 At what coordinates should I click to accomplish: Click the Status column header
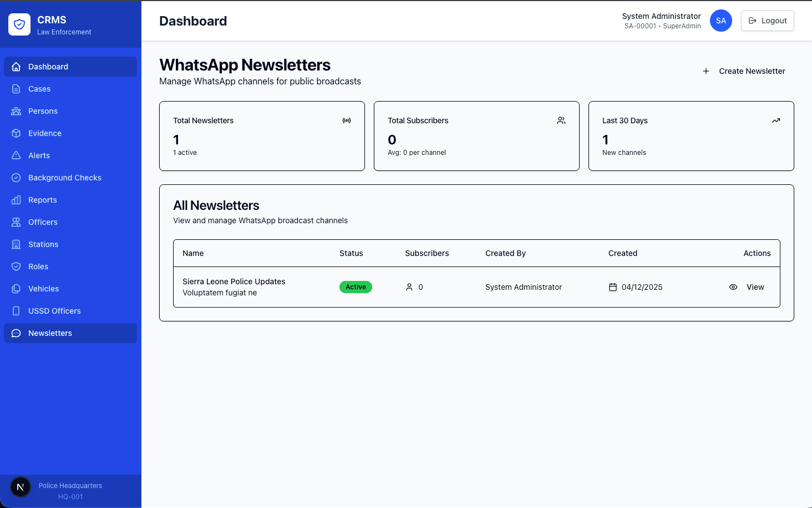click(351, 253)
